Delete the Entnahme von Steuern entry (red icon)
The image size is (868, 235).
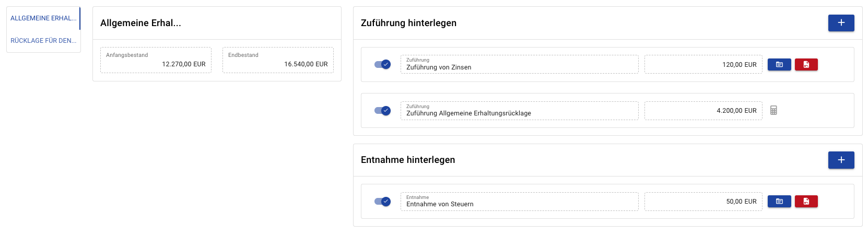806,202
